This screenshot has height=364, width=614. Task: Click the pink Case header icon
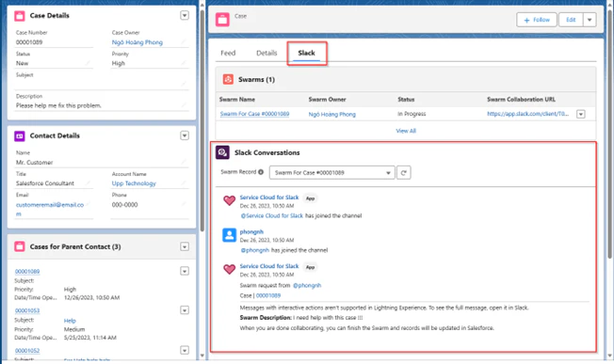click(222, 19)
